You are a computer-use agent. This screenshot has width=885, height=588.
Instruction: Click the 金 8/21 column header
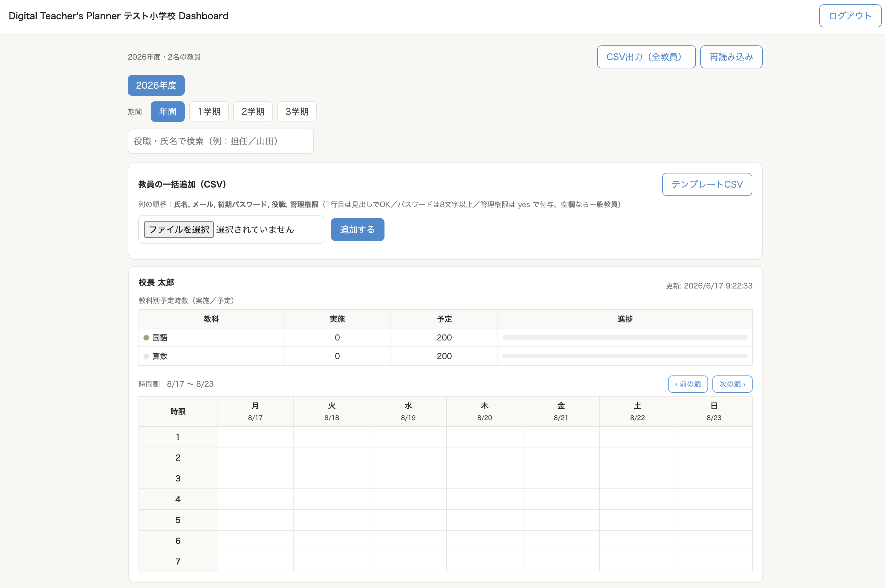[x=561, y=411]
